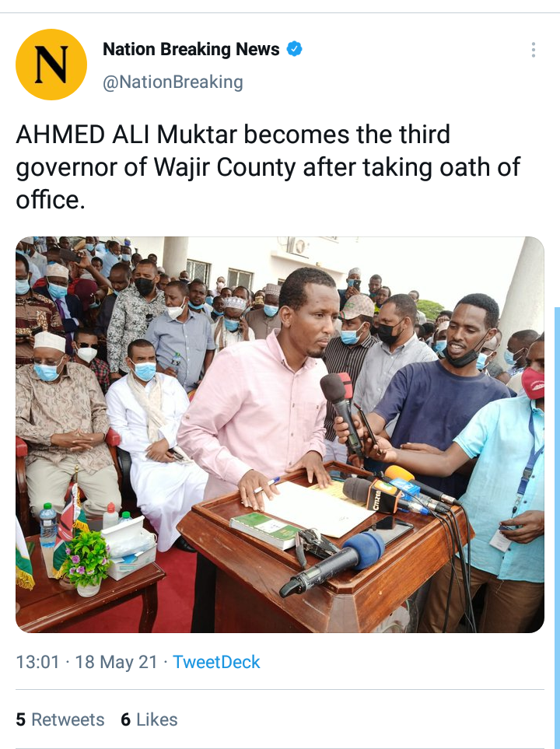Screen dimensions: 560x749
Task: Click the word Likes in stats row
Action: (x=157, y=719)
